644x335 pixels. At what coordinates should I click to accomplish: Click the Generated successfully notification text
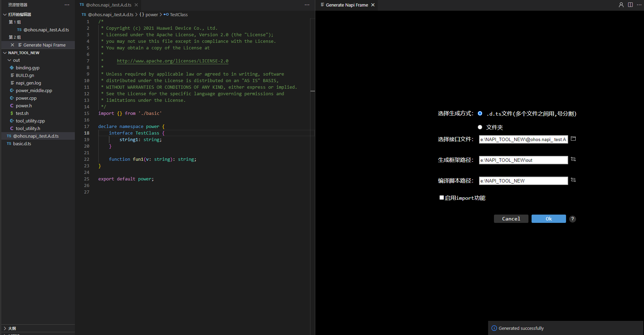[521, 328]
